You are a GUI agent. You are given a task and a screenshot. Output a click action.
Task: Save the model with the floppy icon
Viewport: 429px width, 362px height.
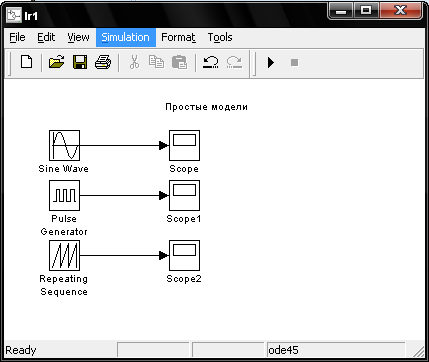point(80,62)
